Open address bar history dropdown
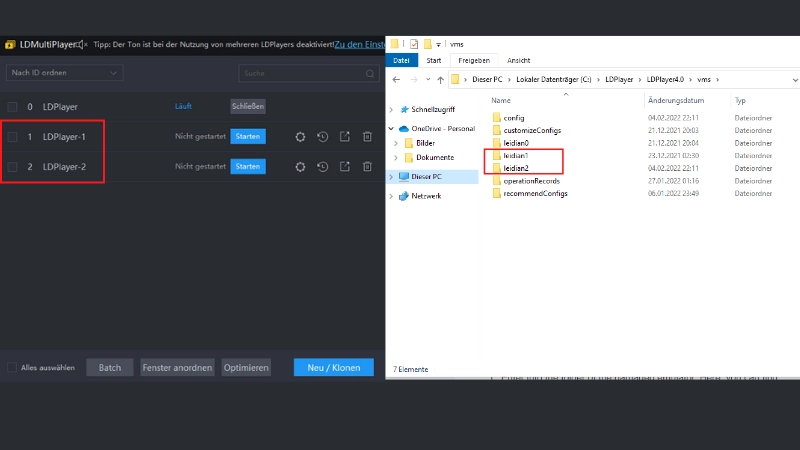 (x=795, y=80)
